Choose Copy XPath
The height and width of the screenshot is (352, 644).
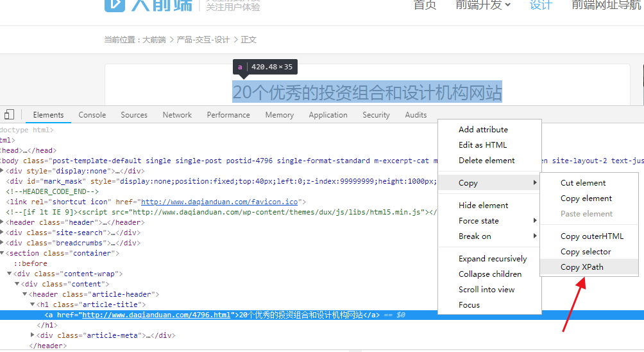(589, 267)
